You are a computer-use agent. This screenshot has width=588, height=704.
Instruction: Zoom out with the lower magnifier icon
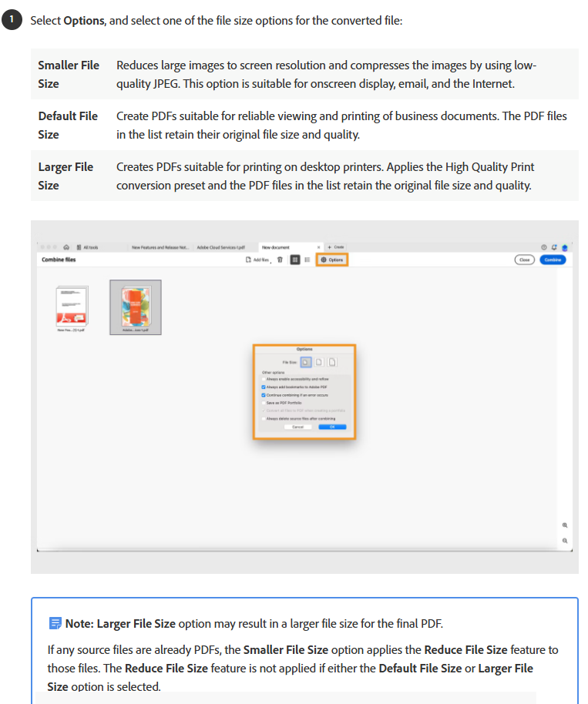coord(565,541)
